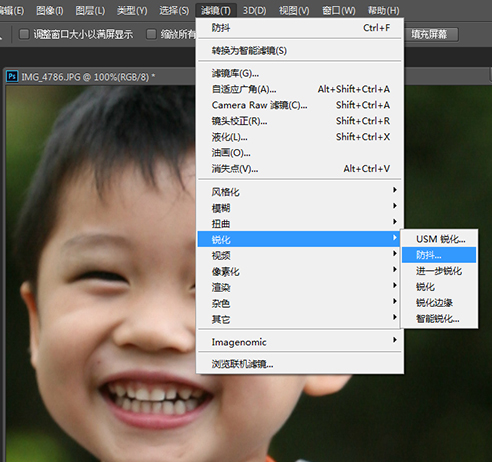This screenshot has width=492, height=462.
Task: Open the 选择(S) menu
Action: pos(174,11)
